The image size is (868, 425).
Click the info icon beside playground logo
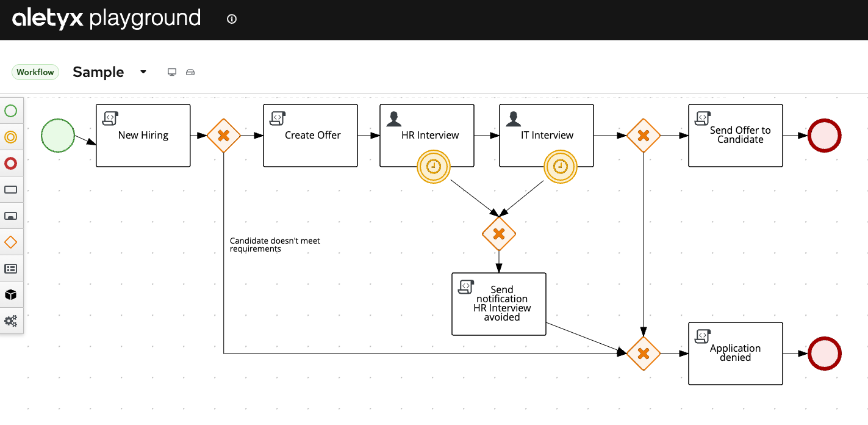231,19
